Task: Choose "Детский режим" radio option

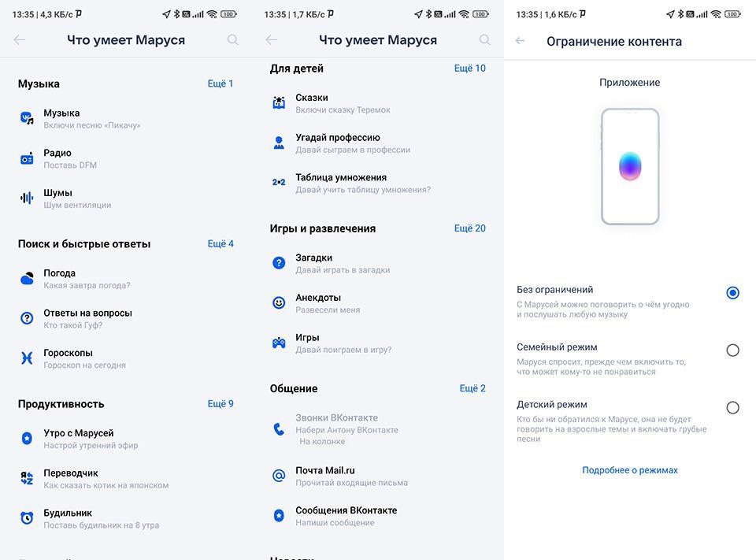Action: [732, 408]
